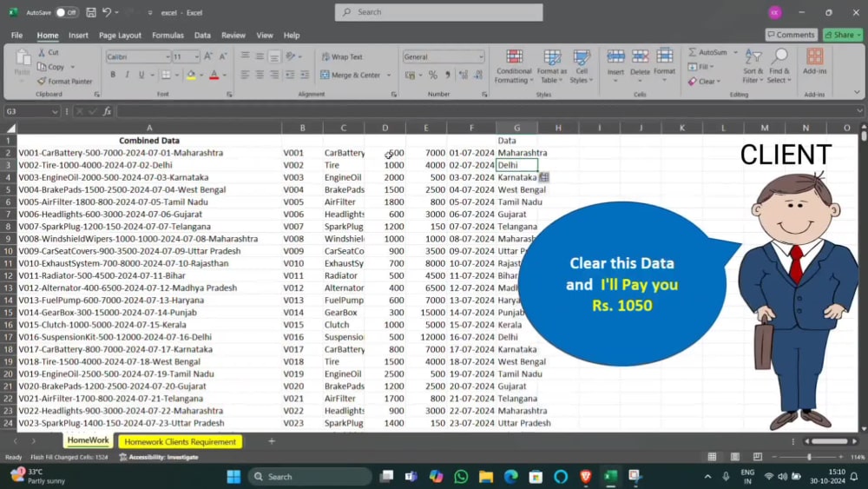This screenshot has height=489, width=868.
Task: Click the Comma Style icon
Action: click(x=447, y=75)
